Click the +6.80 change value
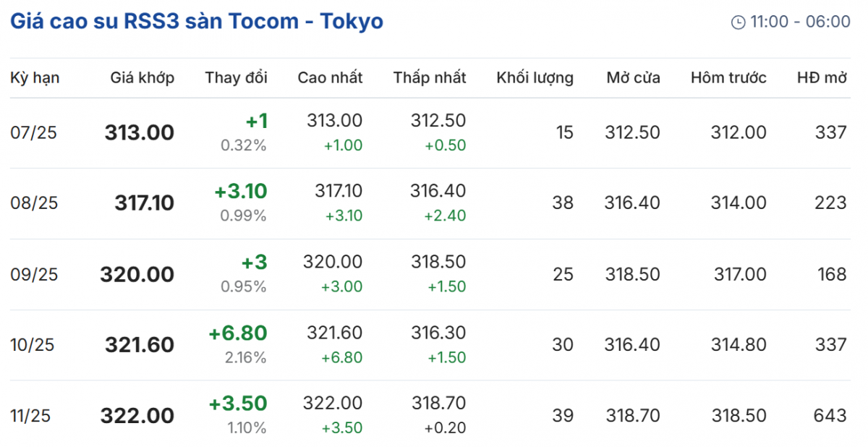 (238, 333)
